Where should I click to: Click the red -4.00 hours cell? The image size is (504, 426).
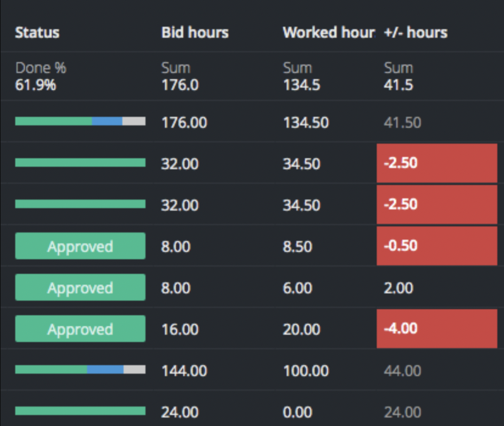tap(437, 329)
